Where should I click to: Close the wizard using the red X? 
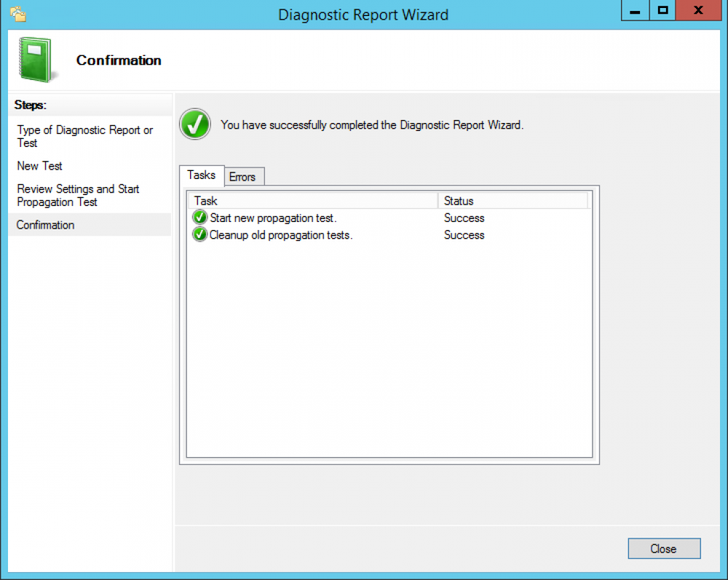tap(699, 12)
